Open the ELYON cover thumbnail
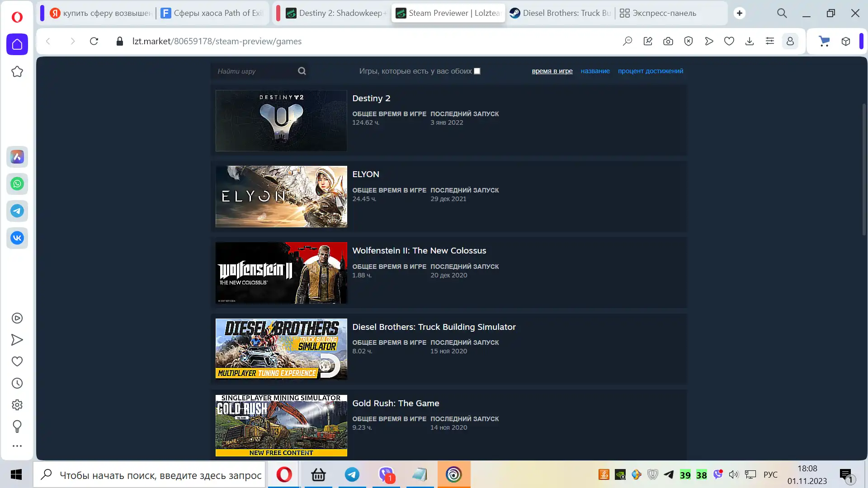868x488 pixels. (x=281, y=197)
